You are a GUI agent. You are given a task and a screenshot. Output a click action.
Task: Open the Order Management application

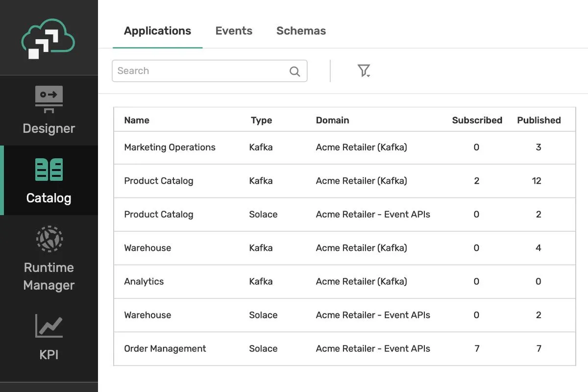tap(165, 349)
